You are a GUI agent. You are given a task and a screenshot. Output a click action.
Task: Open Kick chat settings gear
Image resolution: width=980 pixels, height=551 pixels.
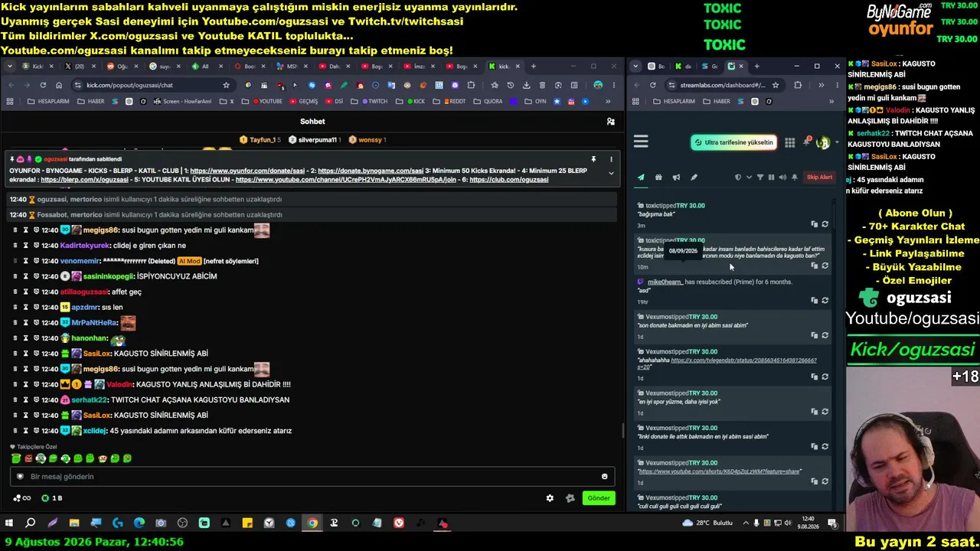(x=550, y=498)
